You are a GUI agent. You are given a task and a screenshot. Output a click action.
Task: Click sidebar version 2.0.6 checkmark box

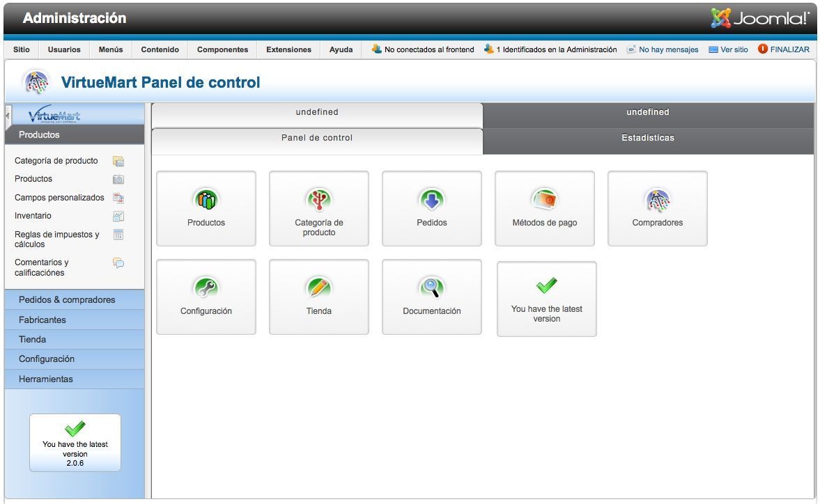pos(75,443)
